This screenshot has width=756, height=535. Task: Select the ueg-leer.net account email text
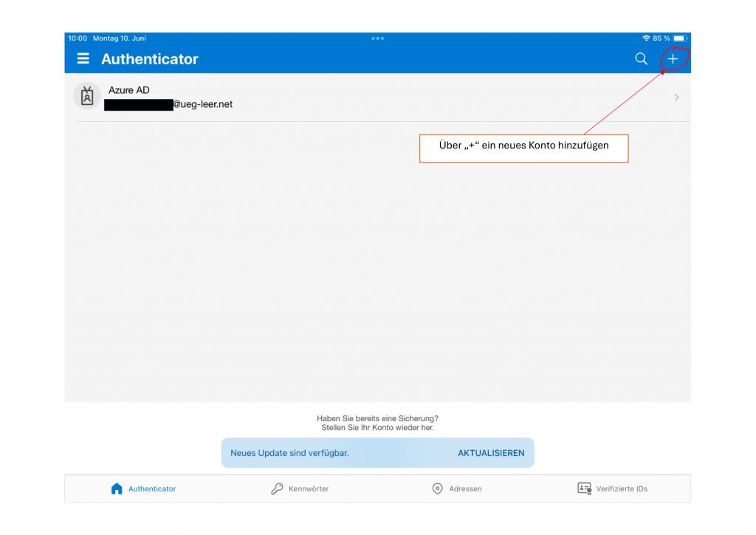(202, 104)
